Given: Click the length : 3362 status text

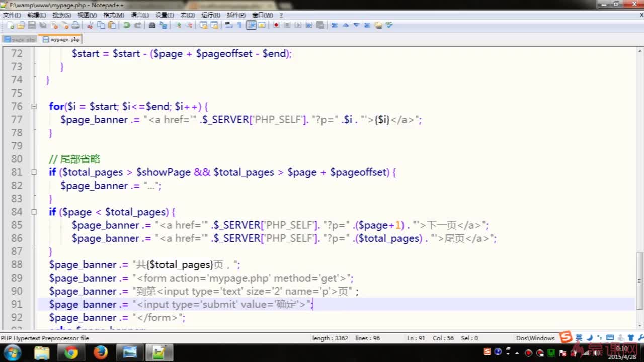Looking at the screenshot, I should click(330, 338).
